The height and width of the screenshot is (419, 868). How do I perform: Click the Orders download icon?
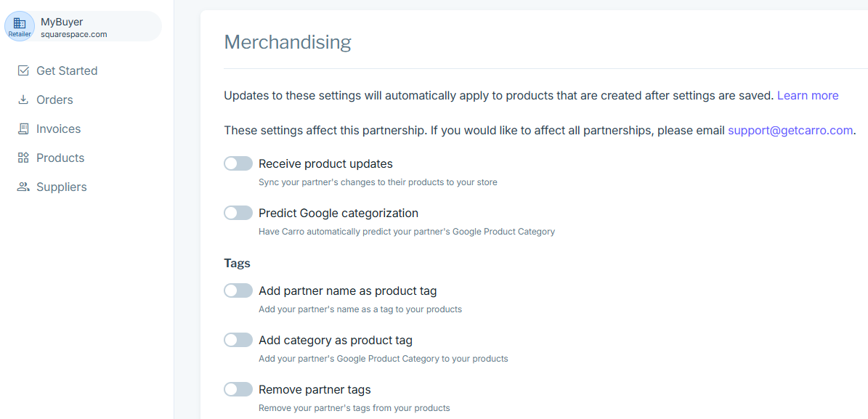pyautogui.click(x=23, y=99)
